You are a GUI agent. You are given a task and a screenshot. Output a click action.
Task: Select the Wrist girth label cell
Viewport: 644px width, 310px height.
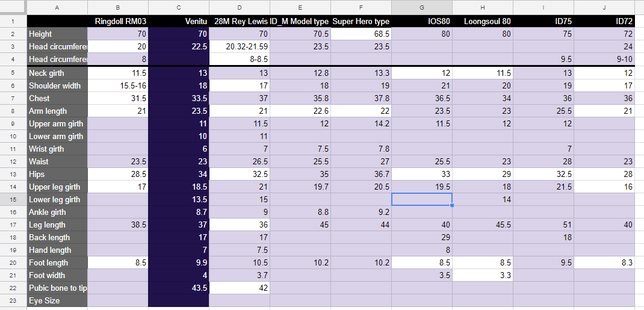point(57,149)
